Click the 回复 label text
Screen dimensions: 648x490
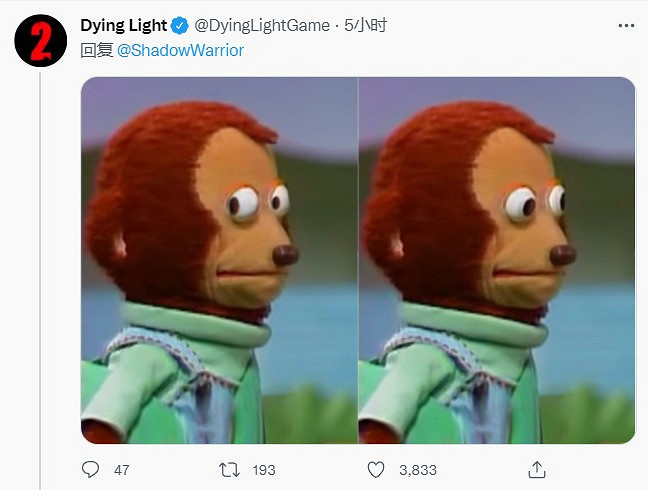click(x=97, y=50)
